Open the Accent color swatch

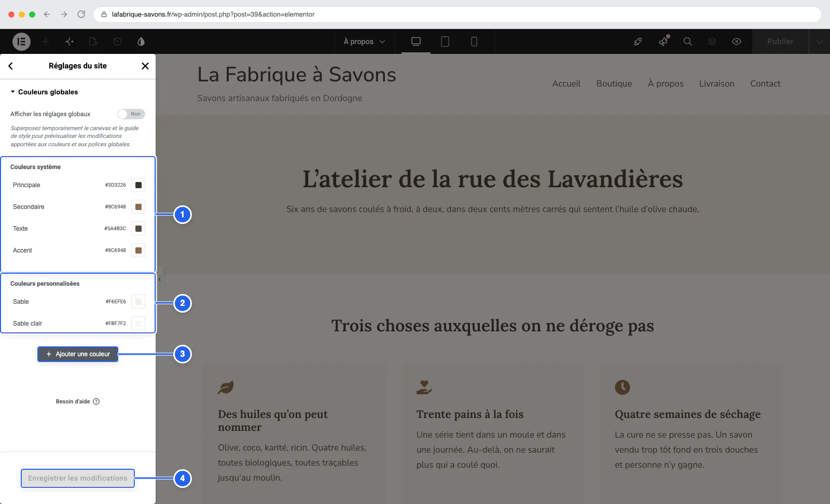(x=139, y=250)
